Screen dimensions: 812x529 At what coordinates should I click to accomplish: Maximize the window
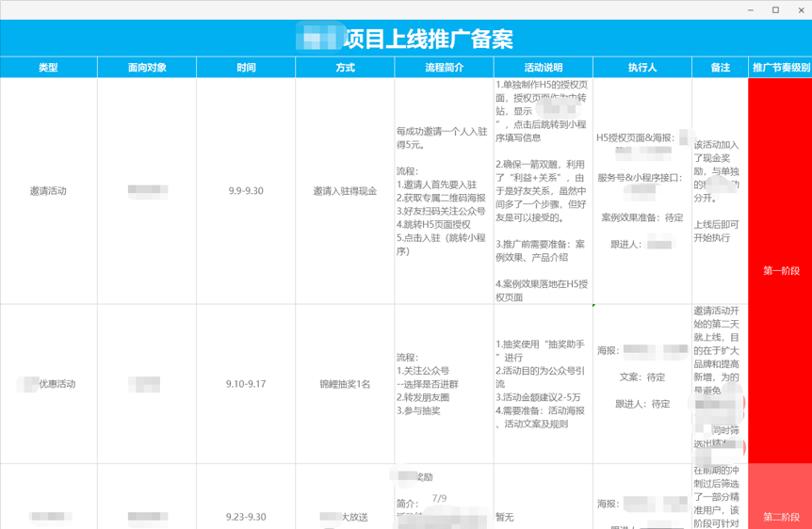point(775,9)
